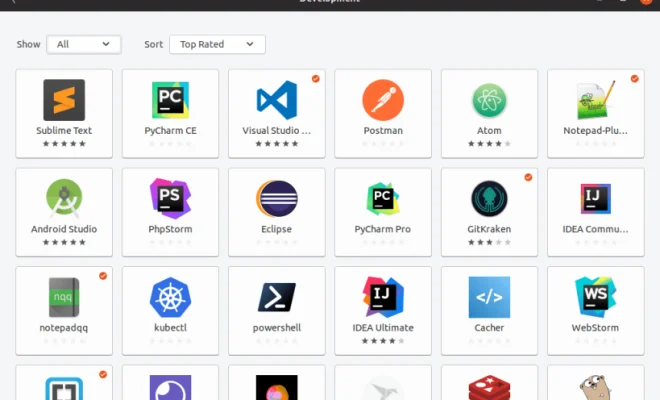The width and height of the screenshot is (660, 400).
Task: Open the black tile app with orange sphere
Action: (277, 387)
